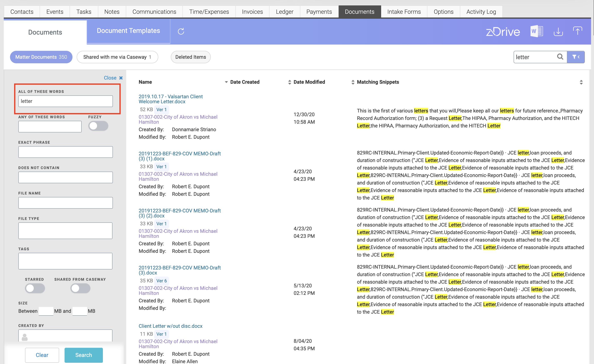Open the Document Templates tab
The width and height of the screenshot is (594, 364).
pos(128,31)
